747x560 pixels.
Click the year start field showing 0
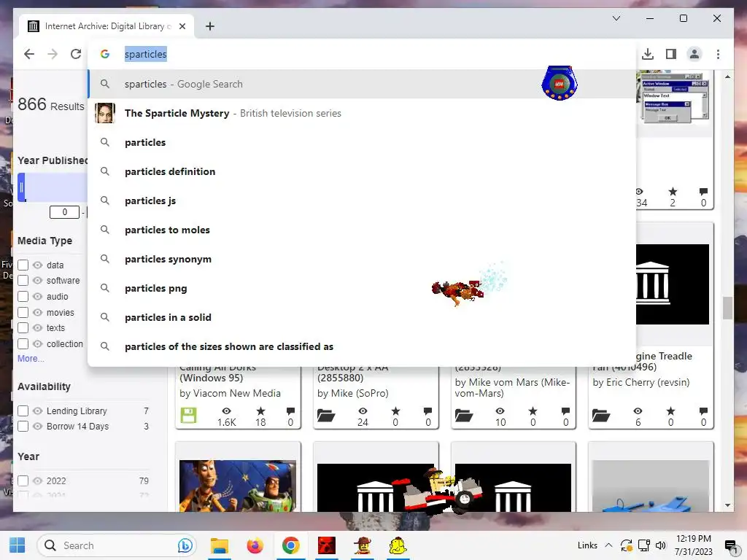click(x=64, y=212)
